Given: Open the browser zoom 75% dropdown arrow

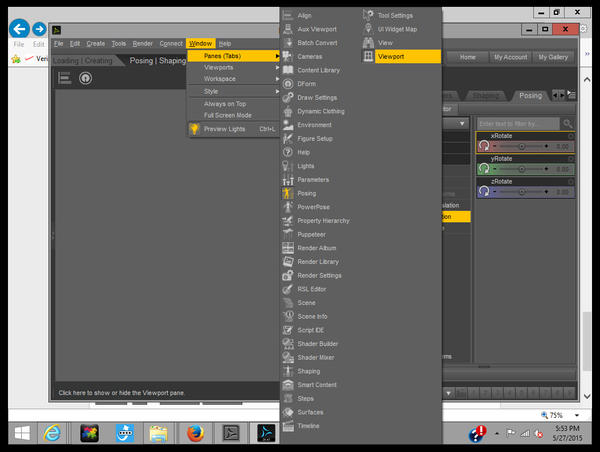Looking at the screenshot, I should click(x=577, y=415).
